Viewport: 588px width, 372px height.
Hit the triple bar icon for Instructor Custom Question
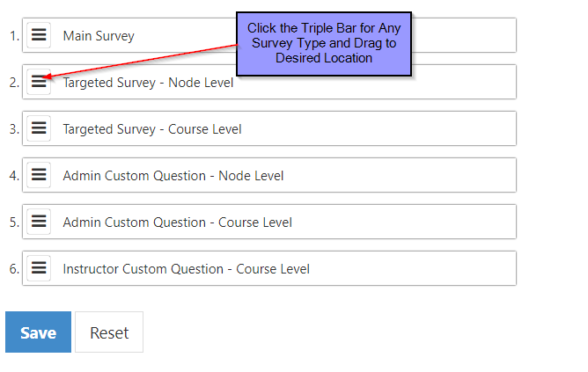click(x=38, y=268)
